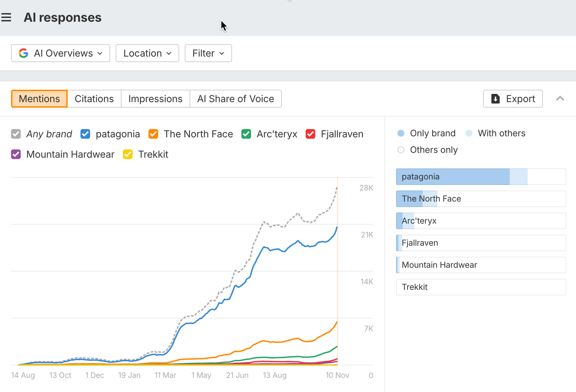576x392 pixels.
Task: Click the blue Only brand legend dot
Action: (x=401, y=133)
